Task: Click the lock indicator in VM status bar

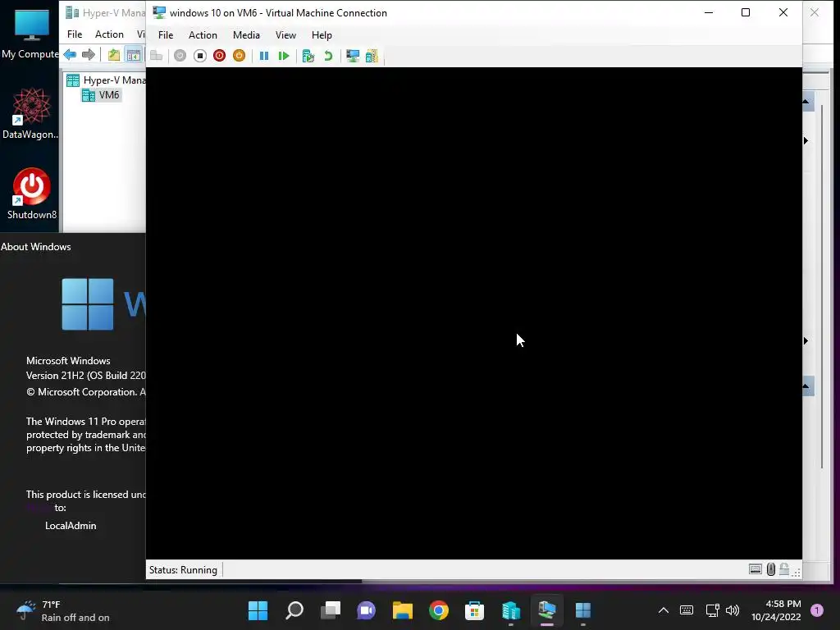Action: [783, 569]
